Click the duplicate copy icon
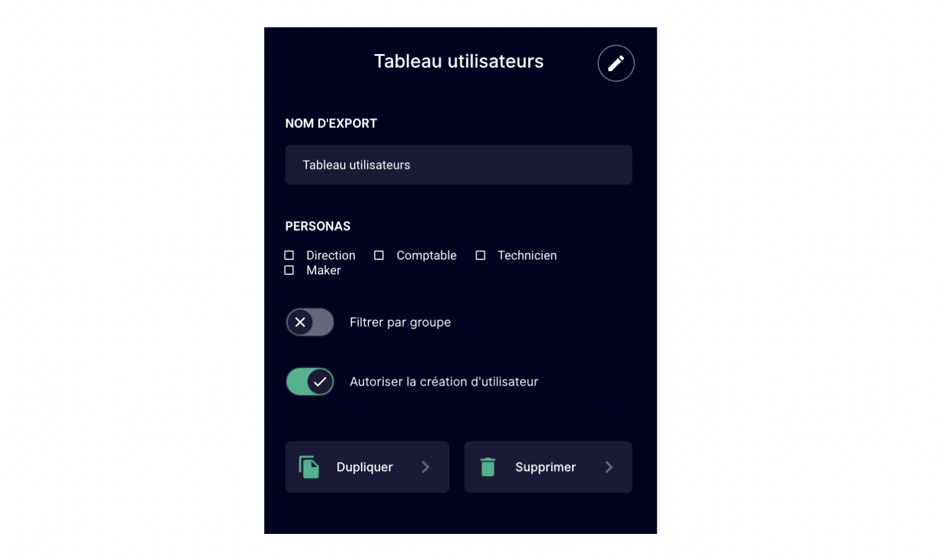The image size is (943, 560). (309, 467)
